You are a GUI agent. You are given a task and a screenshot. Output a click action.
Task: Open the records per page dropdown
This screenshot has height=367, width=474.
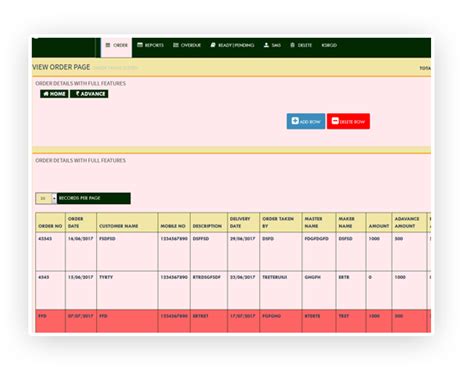pos(46,198)
